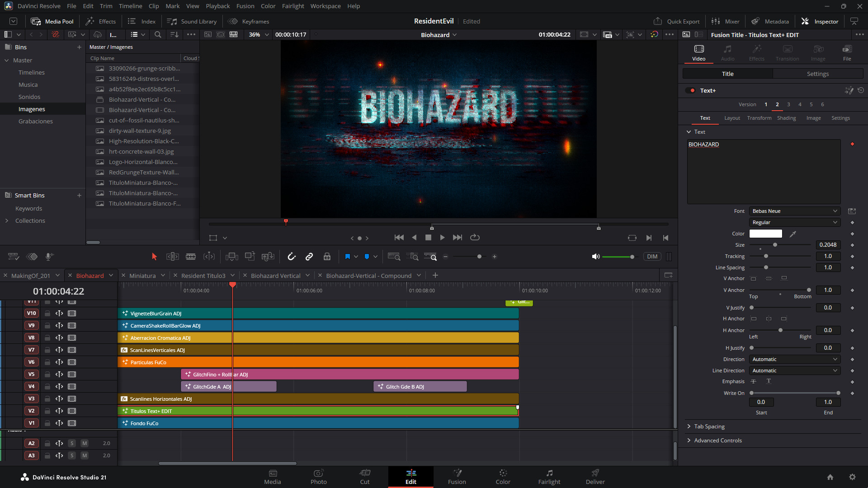Image resolution: width=868 pixels, height=488 pixels.
Task: Toggle the Inspector panel button
Action: [x=820, y=21]
